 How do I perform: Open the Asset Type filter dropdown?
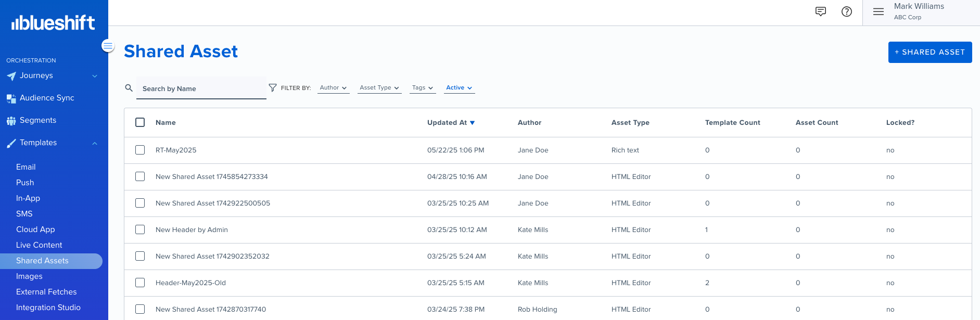pos(379,87)
